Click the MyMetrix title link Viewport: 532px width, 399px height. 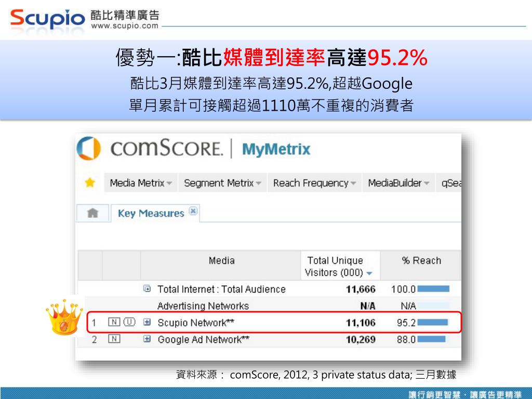276,149
